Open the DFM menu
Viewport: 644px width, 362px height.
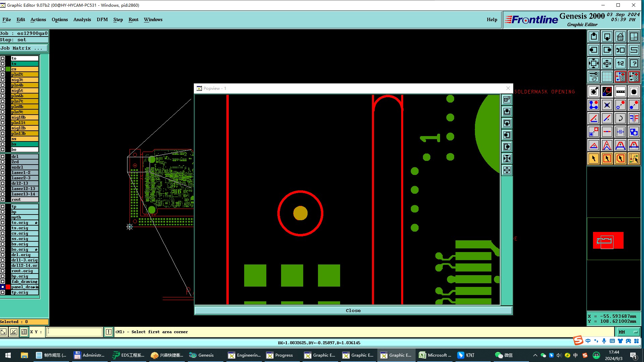pos(102,19)
